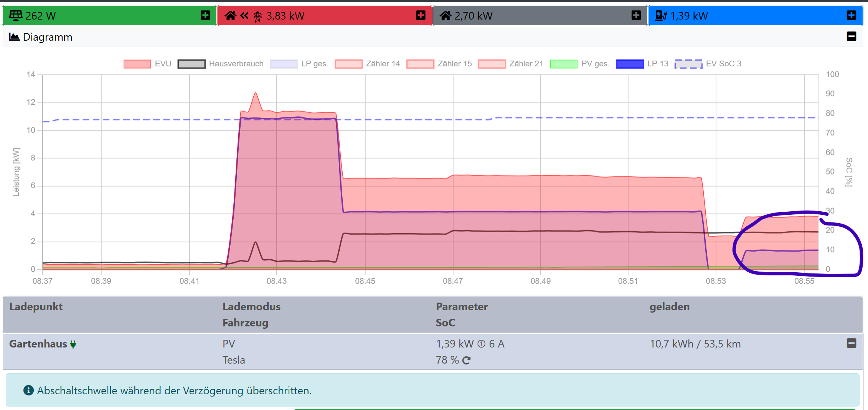This screenshot has height=410, width=868.
Task: Click the power pylon grid icon
Action: [x=258, y=16]
